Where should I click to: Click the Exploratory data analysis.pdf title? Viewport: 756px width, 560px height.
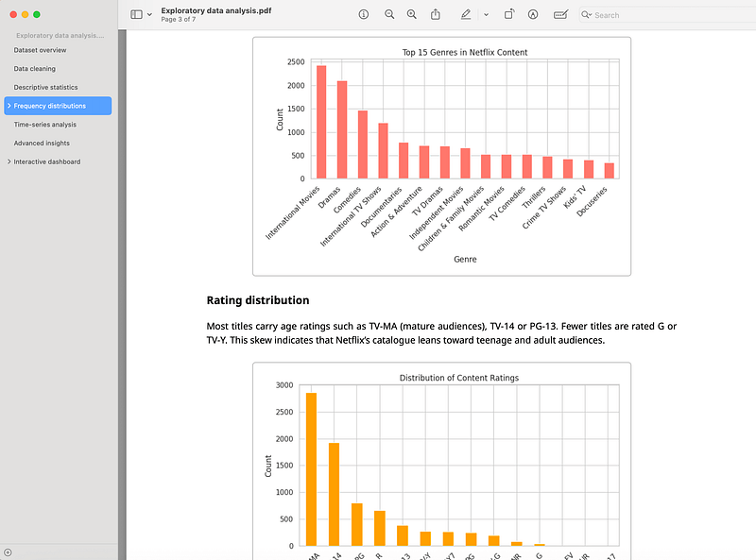pos(216,10)
